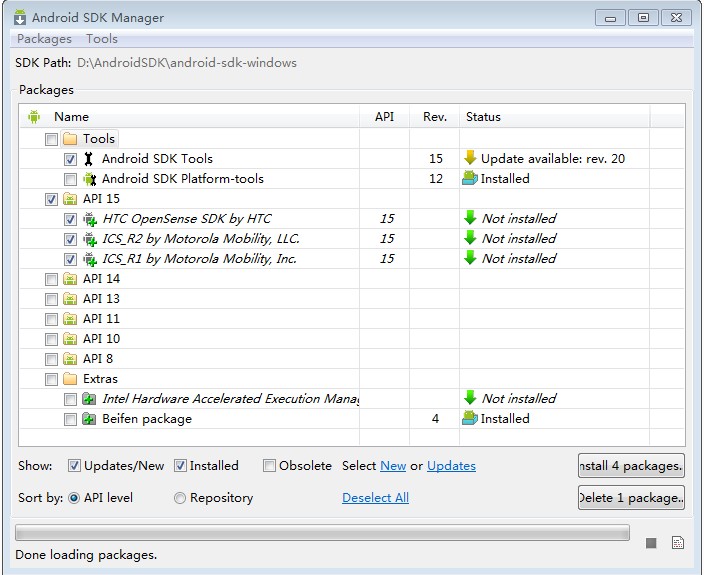Screen dimensions: 704x575
Task: Click the Android SDK Platform-tools icon
Action: click(89, 179)
